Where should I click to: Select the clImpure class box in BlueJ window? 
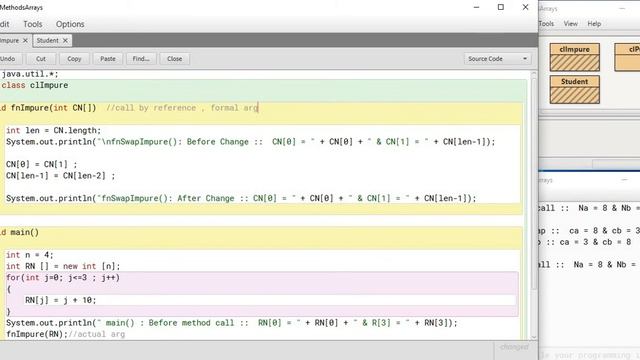(574, 57)
